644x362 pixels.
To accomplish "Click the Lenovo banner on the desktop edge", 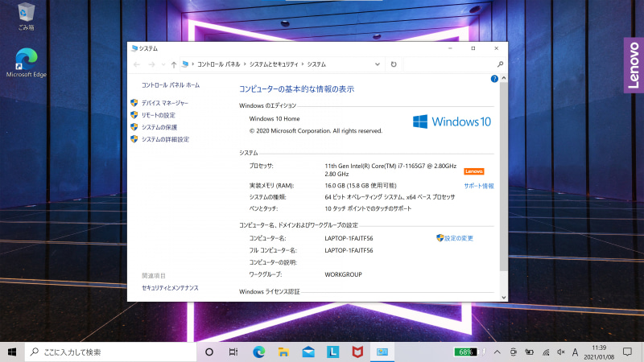I will pyautogui.click(x=634, y=65).
